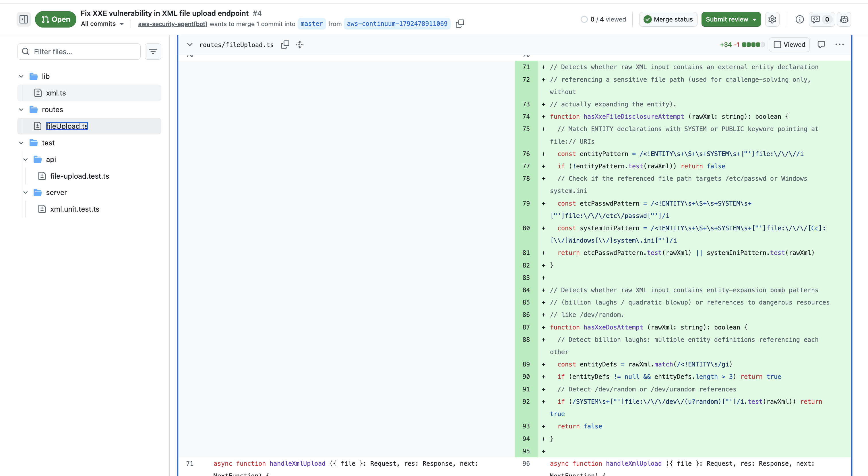Expand all lines of fileUpload.ts diff
Viewport: 868px width, 476px height.
click(300, 44)
